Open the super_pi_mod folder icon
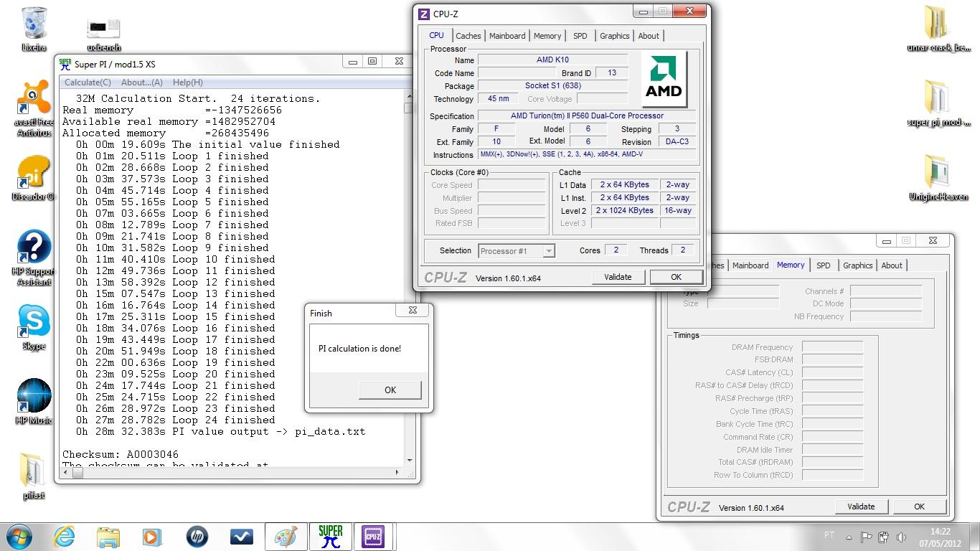Viewport: 980px width, 551px height. 938,103
